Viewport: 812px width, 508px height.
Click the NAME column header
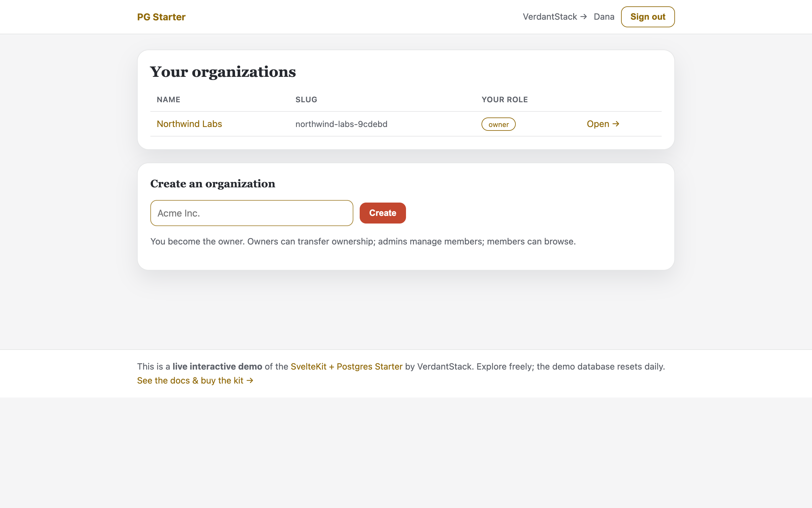click(x=168, y=100)
